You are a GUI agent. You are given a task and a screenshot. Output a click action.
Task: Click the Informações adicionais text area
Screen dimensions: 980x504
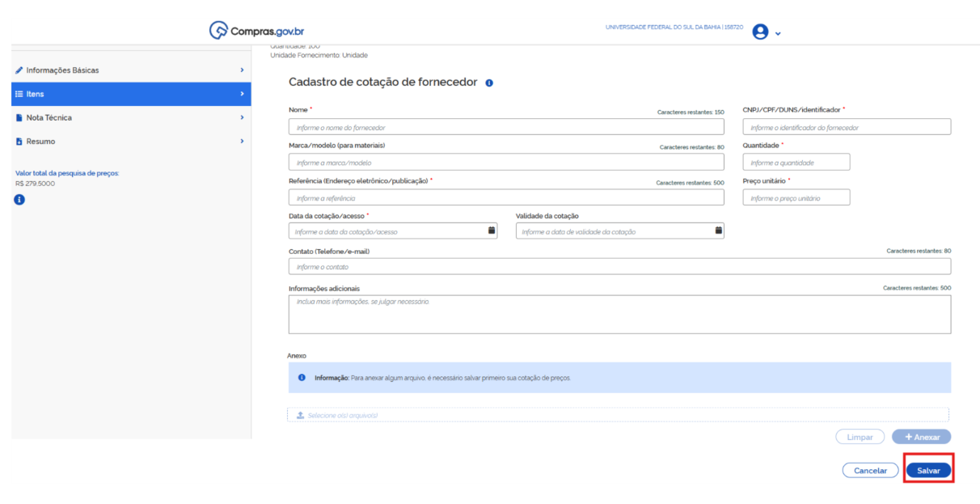click(619, 315)
